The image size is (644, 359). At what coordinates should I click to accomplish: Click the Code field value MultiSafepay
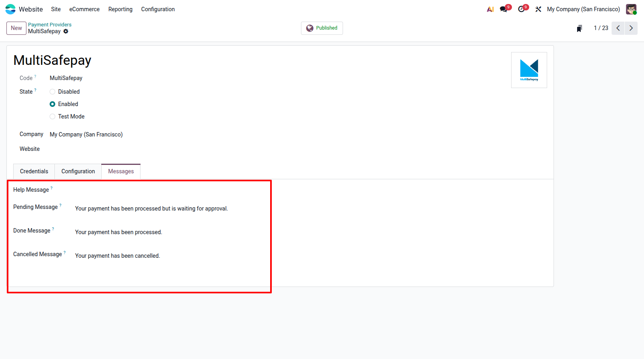[x=66, y=78]
